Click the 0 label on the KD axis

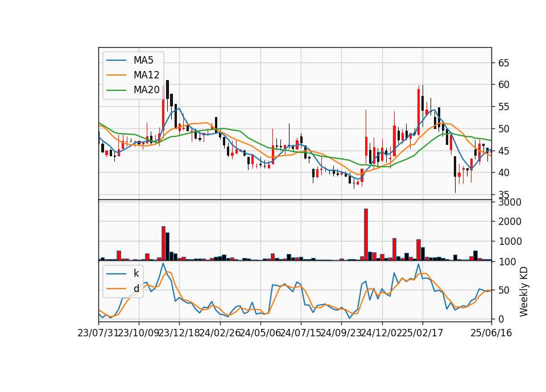500,319
